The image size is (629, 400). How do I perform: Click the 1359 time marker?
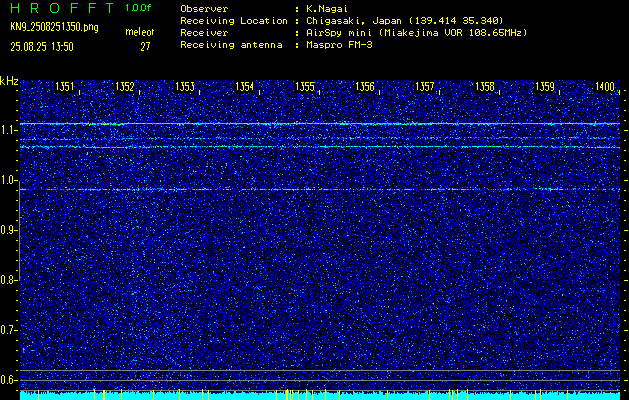click(x=545, y=87)
